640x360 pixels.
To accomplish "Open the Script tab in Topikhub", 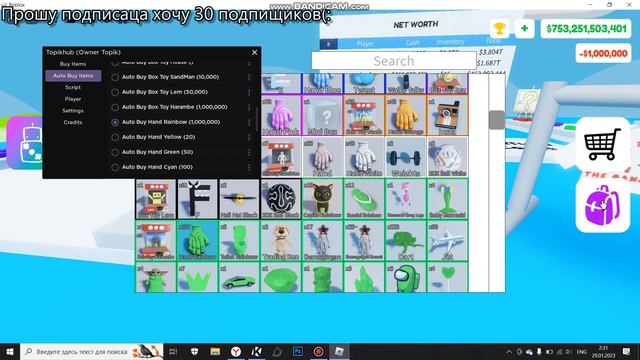I will click(73, 87).
